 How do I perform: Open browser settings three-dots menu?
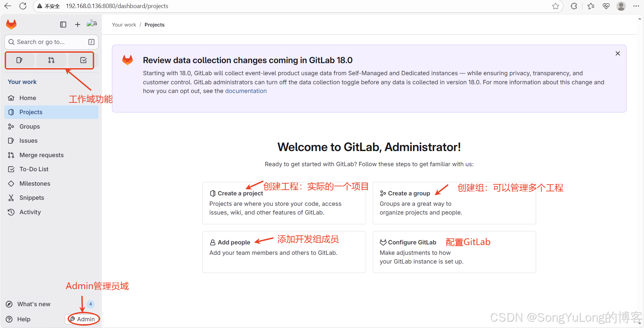pos(636,6)
